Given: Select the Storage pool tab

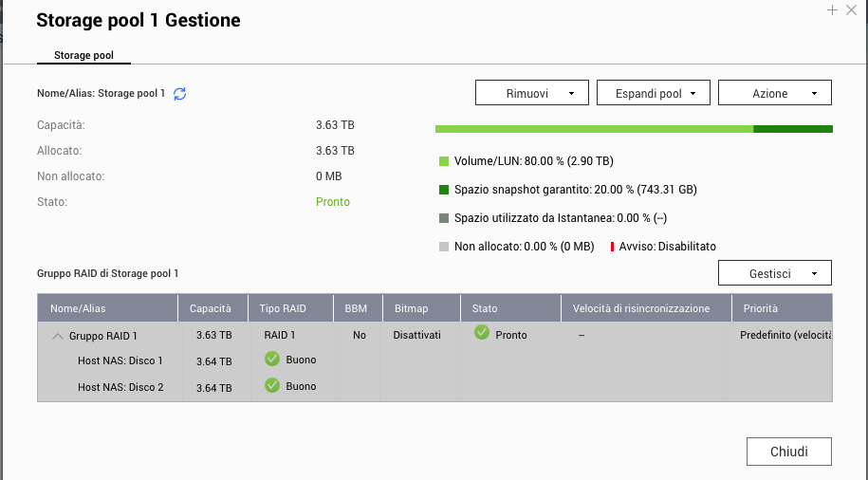Looking at the screenshot, I should point(83,56).
